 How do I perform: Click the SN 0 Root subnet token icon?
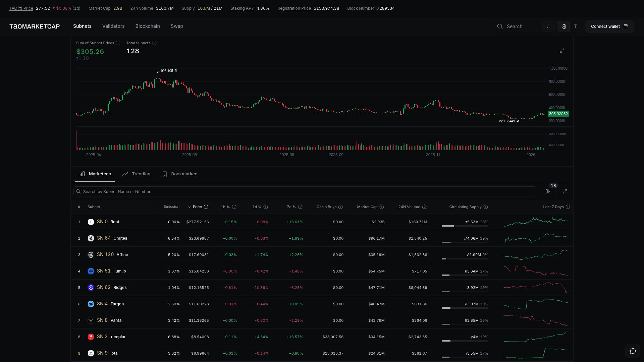click(91, 222)
